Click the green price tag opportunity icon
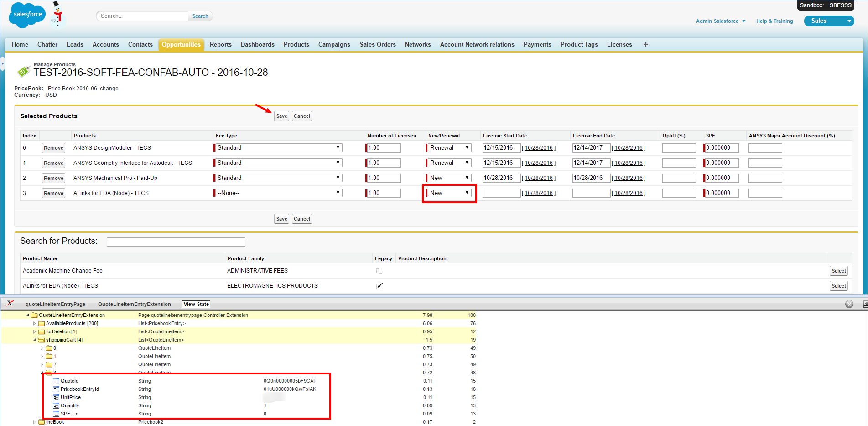868x426 pixels. (23, 71)
